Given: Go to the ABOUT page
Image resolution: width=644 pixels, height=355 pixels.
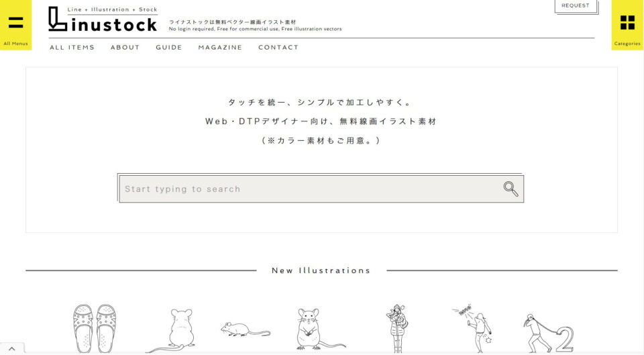Looking at the screenshot, I should coord(125,47).
